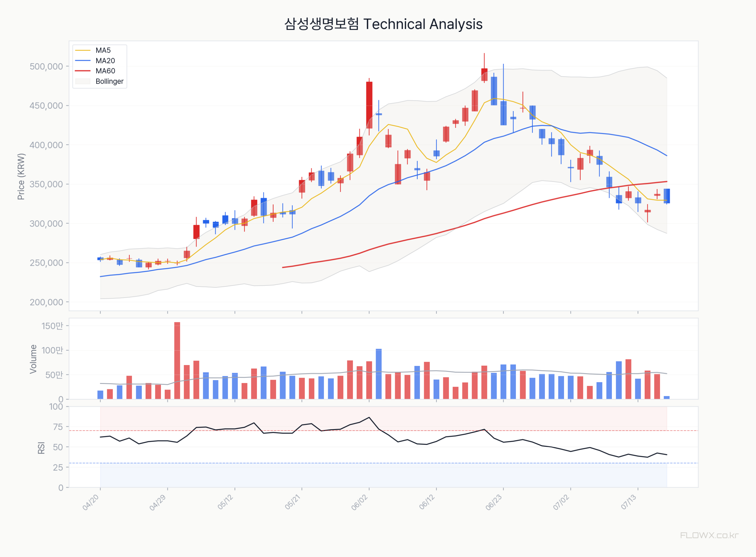Click the 05/21 date label

tap(293, 502)
